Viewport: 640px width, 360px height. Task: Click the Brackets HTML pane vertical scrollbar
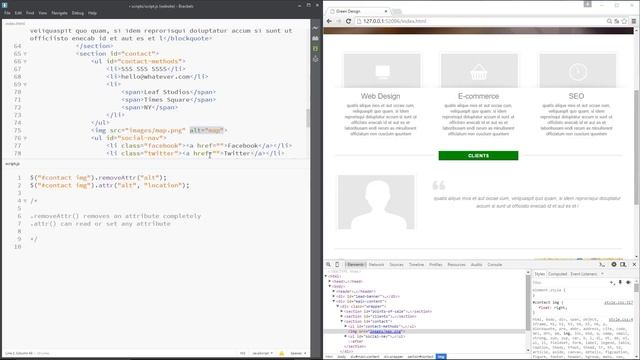[308, 118]
